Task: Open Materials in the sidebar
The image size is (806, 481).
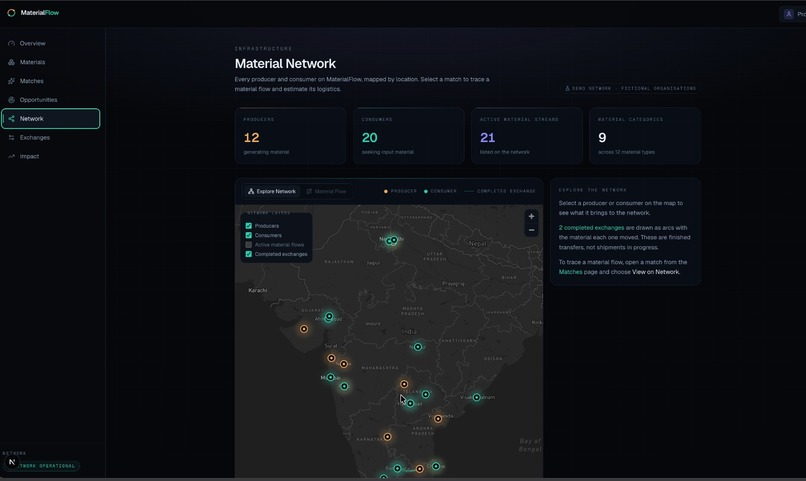Action: click(50, 62)
